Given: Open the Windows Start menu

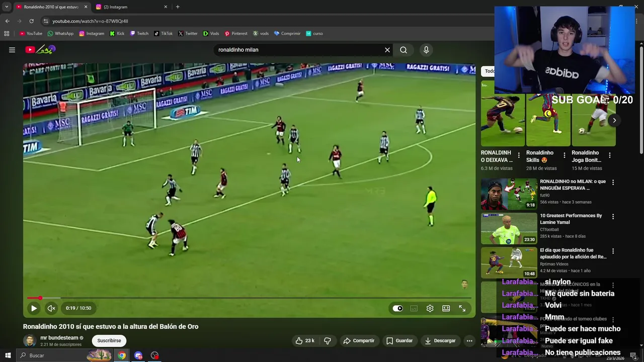Looking at the screenshot, I should [x=8, y=355].
